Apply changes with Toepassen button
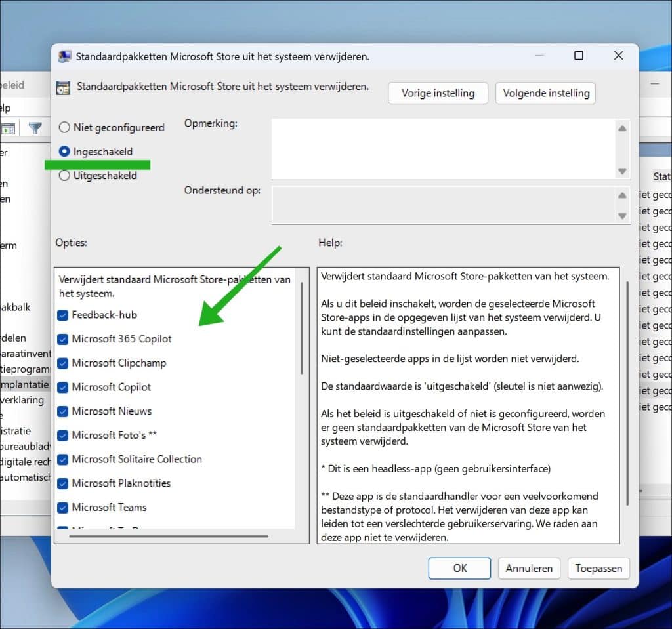The image size is (672, 629). pos(598,568)
